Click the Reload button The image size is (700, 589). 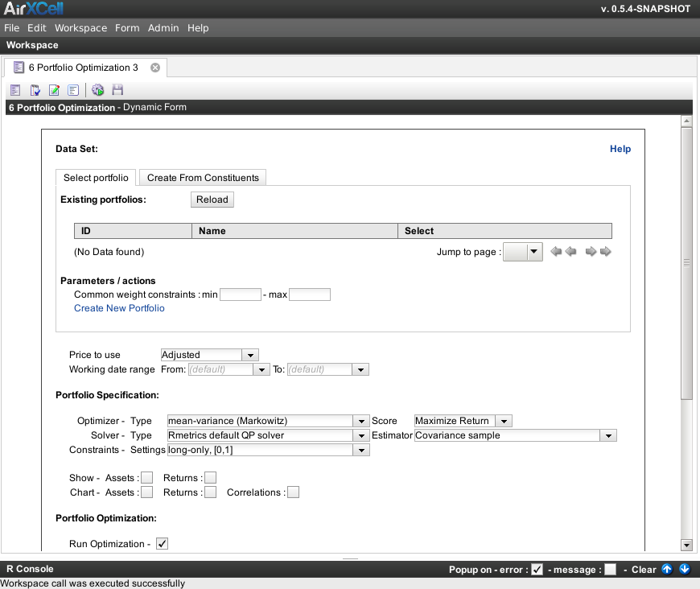coord(212,200)
